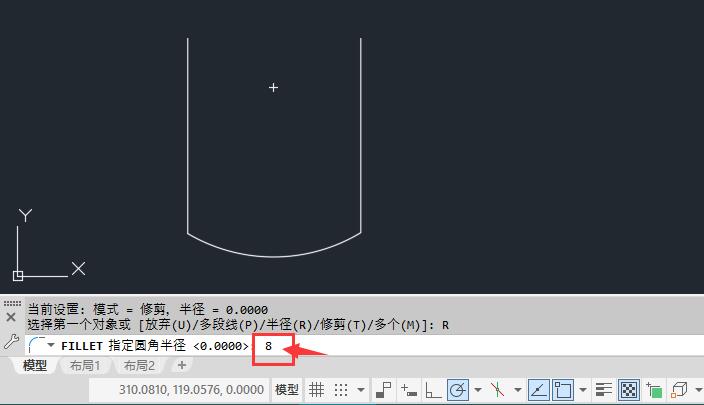Click the 当前设置 mode line text
Image resolution: width=704 pixels, height=405 pixels.
point(148,309)
